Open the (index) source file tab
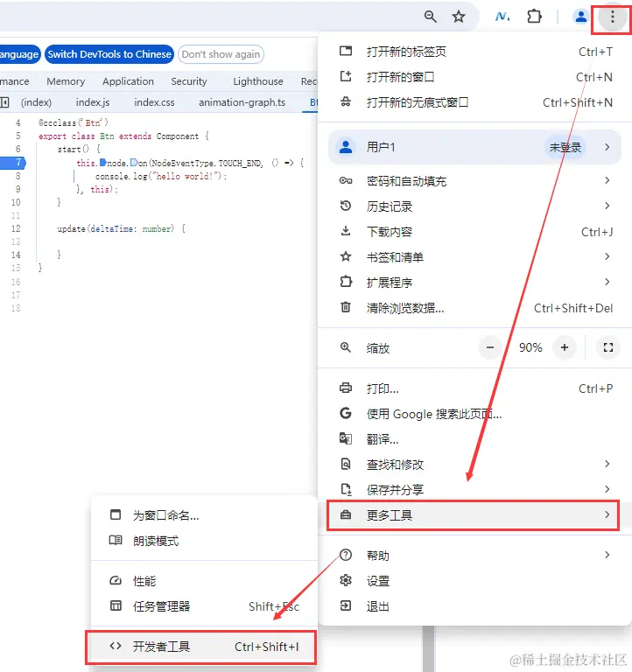 point(36,102)
